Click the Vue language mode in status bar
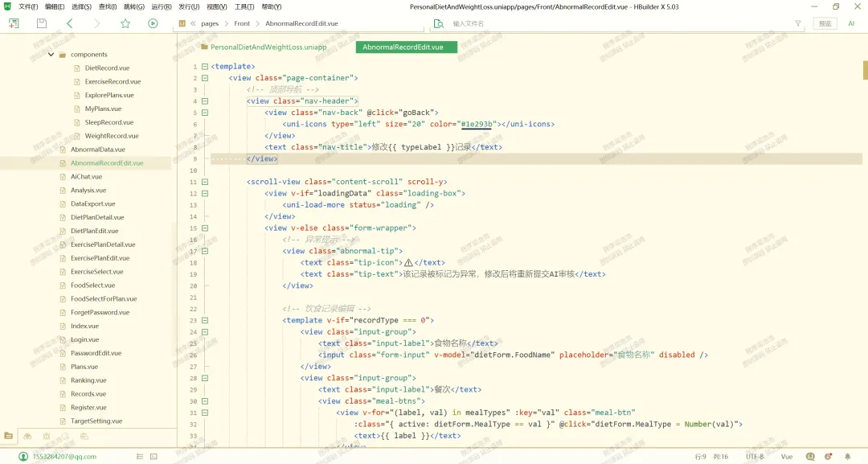This screenshot has width=868, height=464. [787, 456]
